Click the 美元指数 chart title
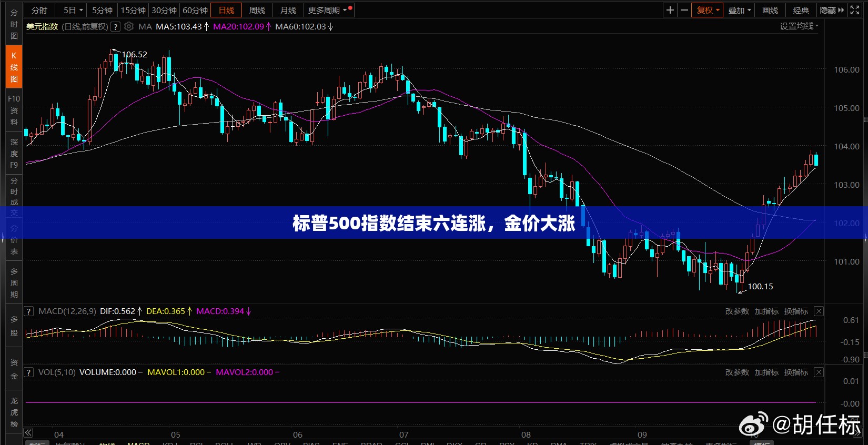This screenshot has height=445, width=868. (x=42, y=26)
